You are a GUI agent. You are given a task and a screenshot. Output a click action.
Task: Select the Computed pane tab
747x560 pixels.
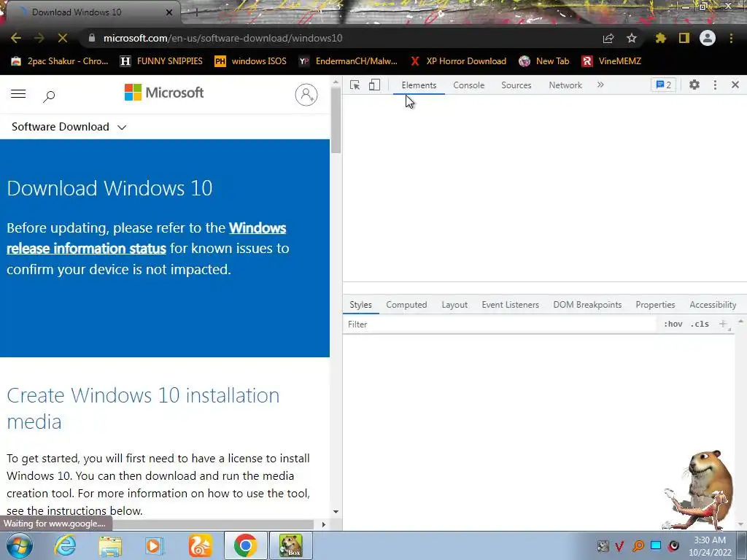click(x=406, y=305)
